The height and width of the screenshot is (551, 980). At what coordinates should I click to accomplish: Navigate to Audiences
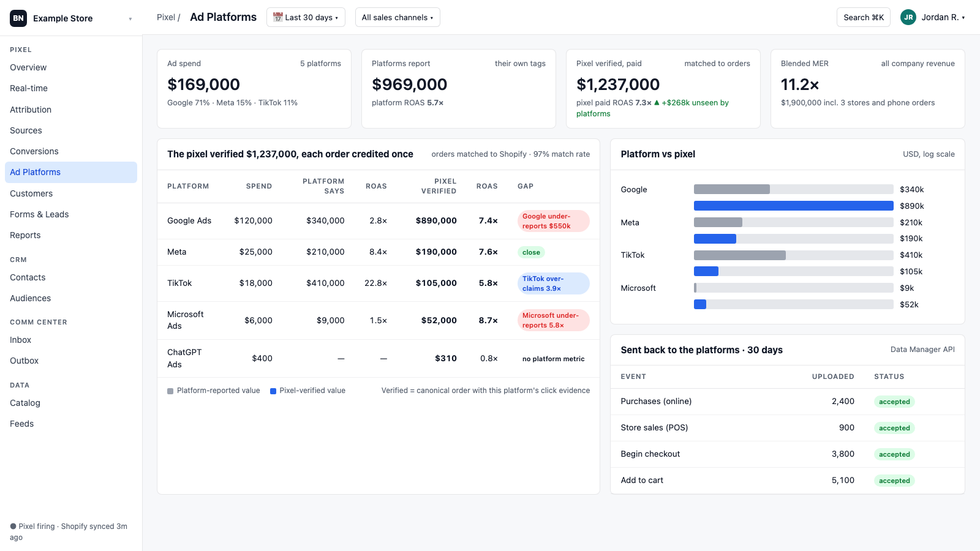click(x=71, y=298)
